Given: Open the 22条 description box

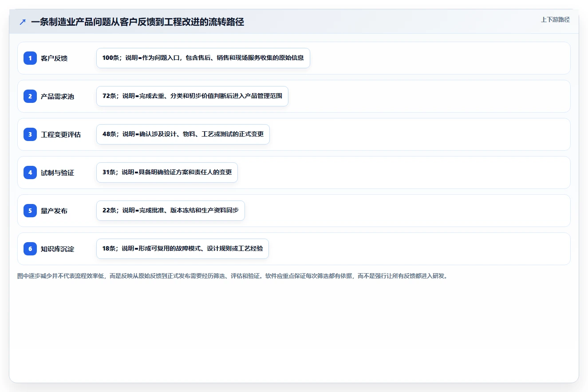Looking at the screenshot, I should tap(170, 211).
